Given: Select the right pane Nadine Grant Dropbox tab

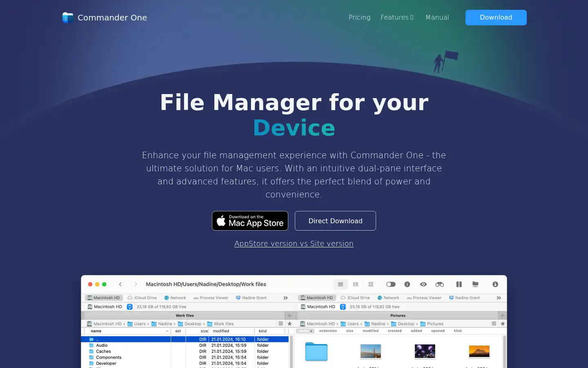Looking at the screenshot, I should (x=464, y=298).
